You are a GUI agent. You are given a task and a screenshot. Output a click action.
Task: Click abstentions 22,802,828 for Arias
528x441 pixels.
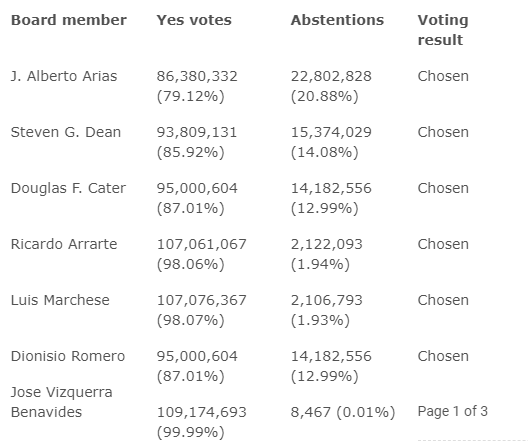[331, 76]
